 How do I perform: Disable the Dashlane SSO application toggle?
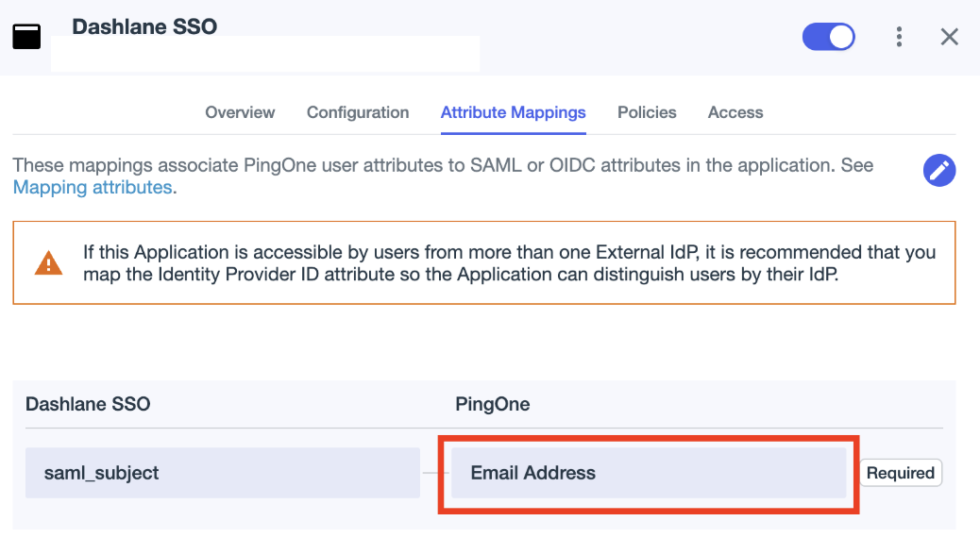pyautogui.click(x=828, y=37)
